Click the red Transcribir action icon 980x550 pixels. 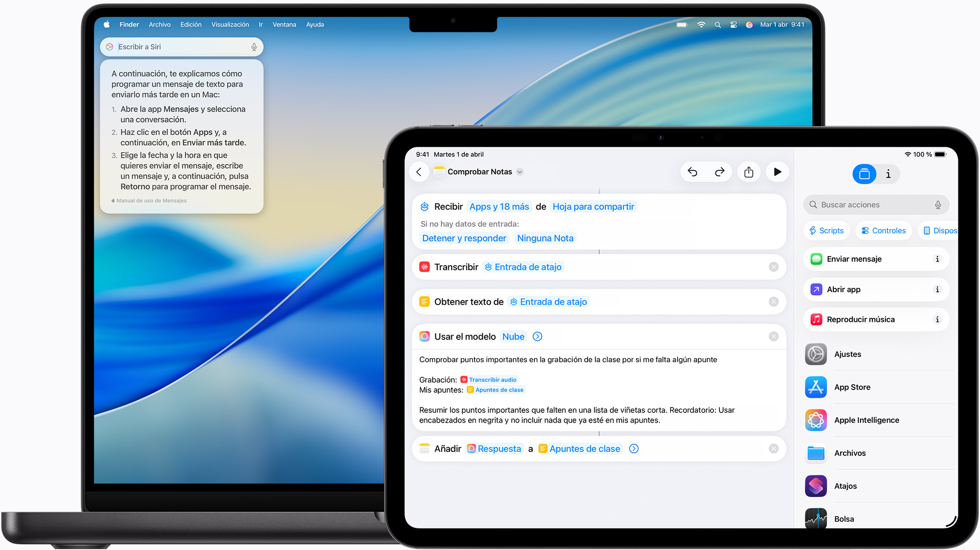coord(425,266)
